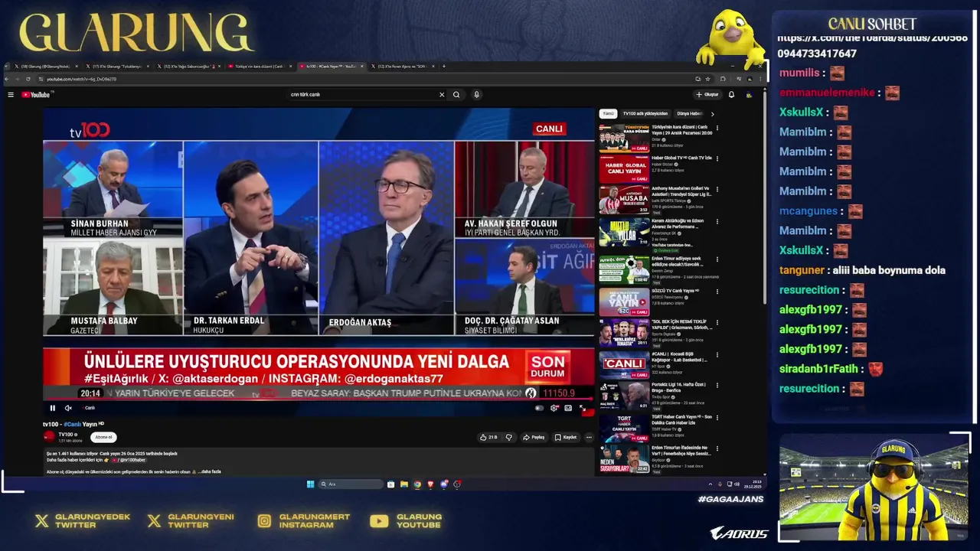Open Türkiye'nin kara düzeni video thumbnail
Image resolution: width=980 pixels, height=551 pixels.
coord(624,138)
